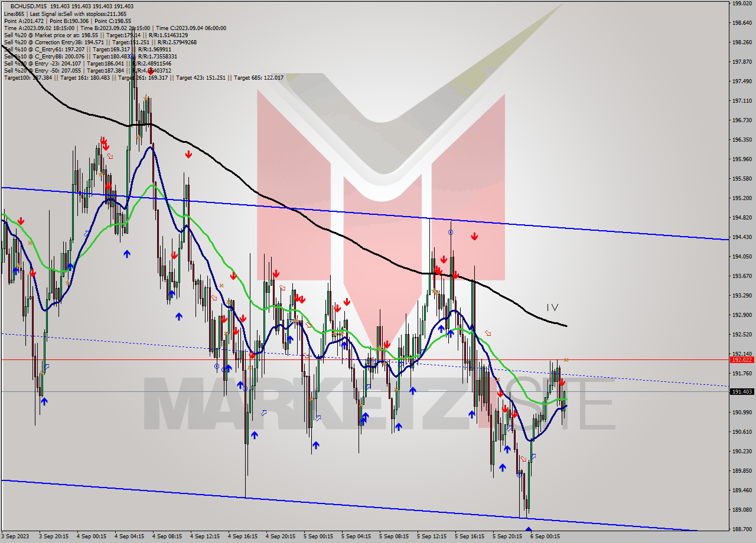This screenshot has width=756, height=543.
Task: Click the '5 Sep 16:15' time label
Action: coord(470,537)
